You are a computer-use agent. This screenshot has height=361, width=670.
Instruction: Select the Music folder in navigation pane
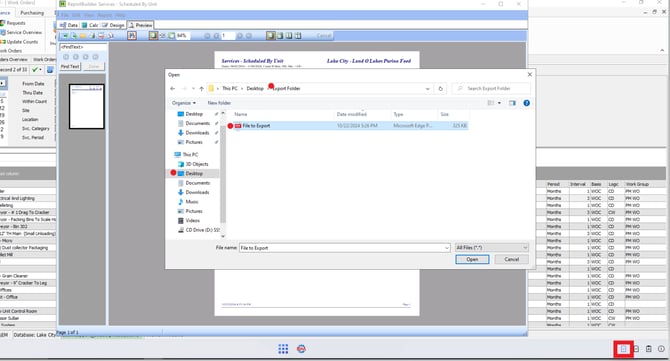[192, 202]
